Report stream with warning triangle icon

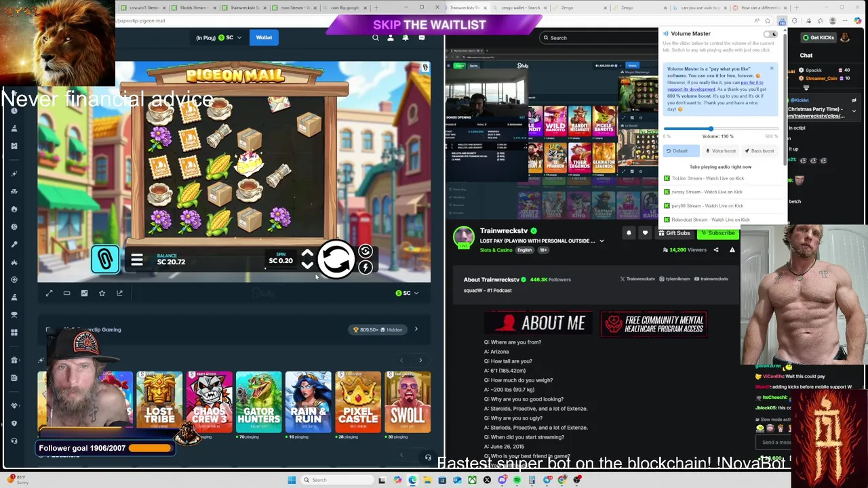[x=732, y=250]
